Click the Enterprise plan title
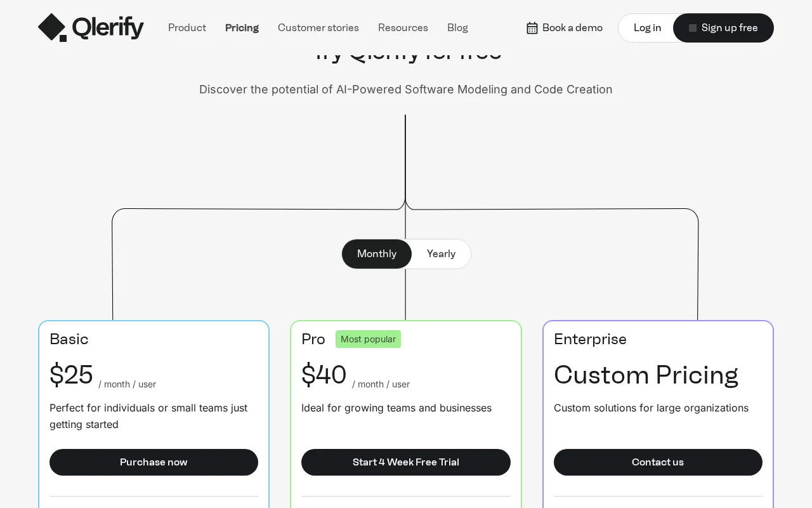Image resolution: width=812 pixels, height=508 pixels. (590, 339)
